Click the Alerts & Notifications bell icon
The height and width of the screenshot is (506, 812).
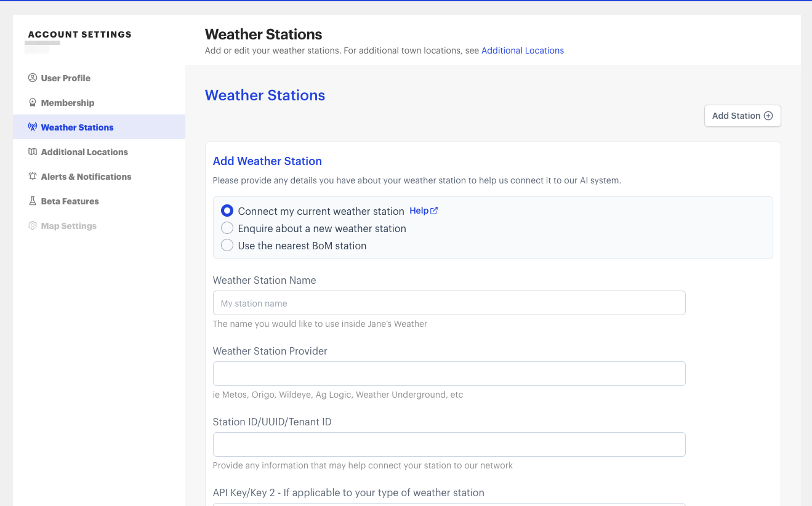(33, 177)
